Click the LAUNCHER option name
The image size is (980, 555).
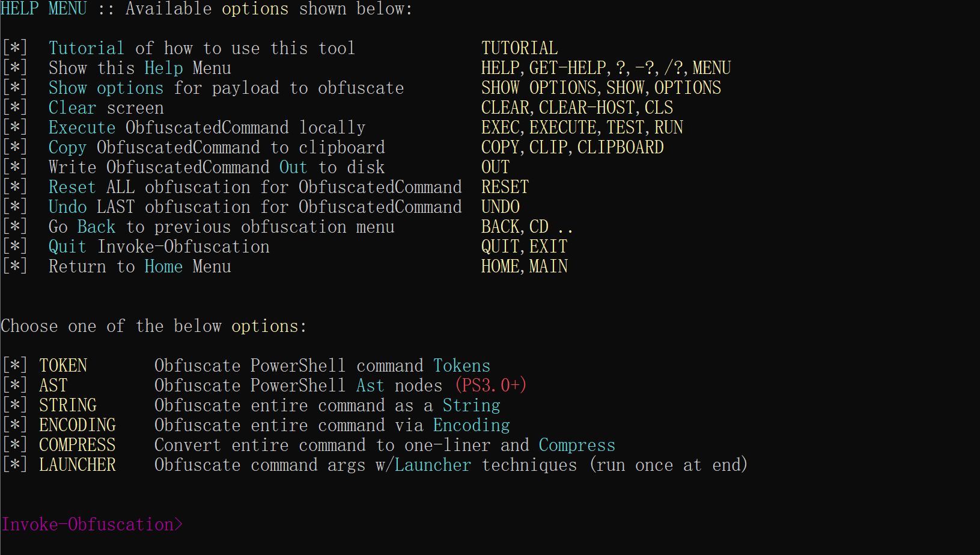(78, 465)
